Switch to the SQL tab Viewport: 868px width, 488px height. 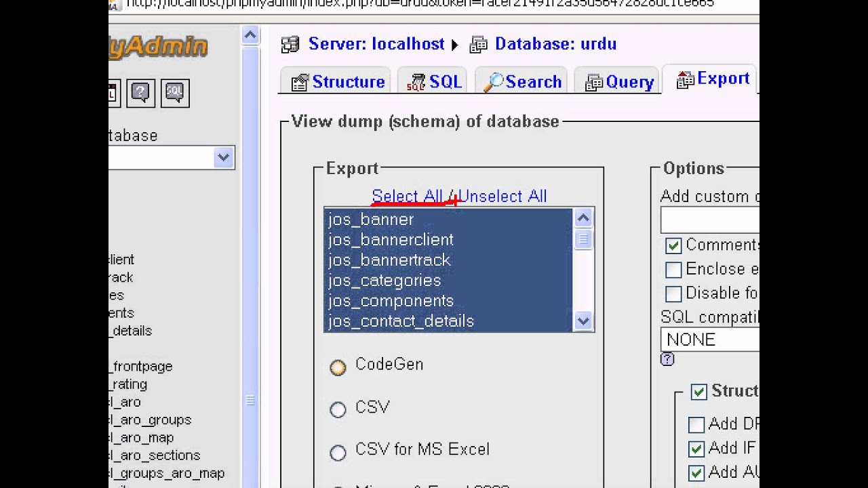click(434, 82)
